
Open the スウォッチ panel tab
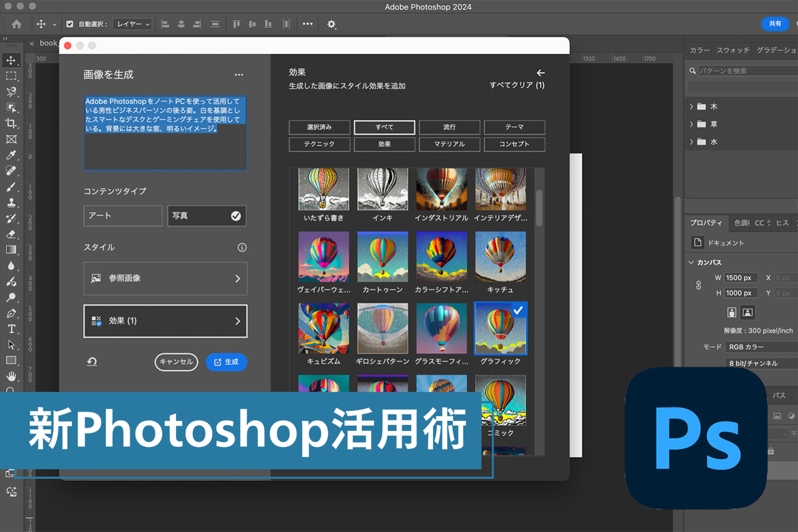click(x=733, y=50)
